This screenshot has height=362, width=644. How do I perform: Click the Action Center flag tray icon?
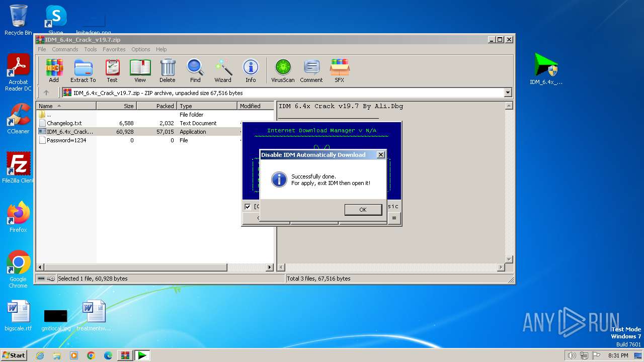tap(596, 355)
